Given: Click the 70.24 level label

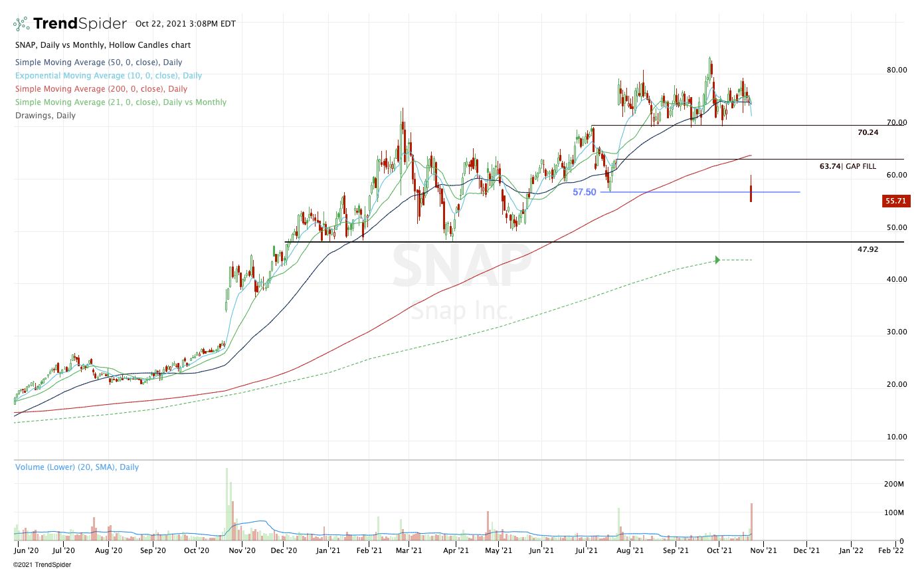Looking at the screenshot, I should (868, 132).
